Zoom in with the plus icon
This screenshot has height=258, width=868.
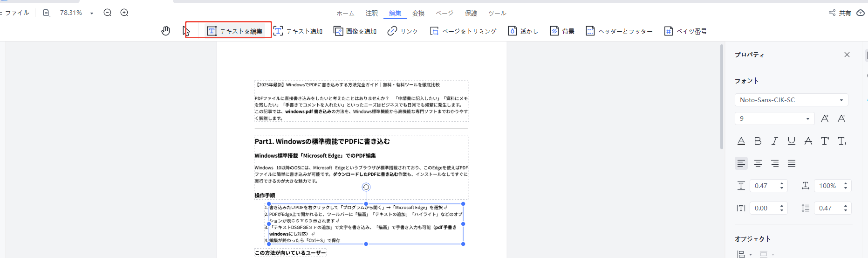[x=124, y=13]
